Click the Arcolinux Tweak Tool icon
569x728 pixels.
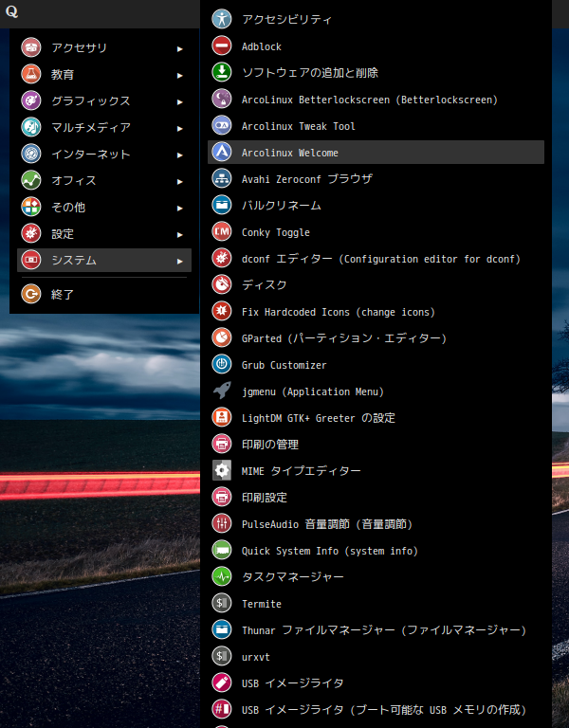222,125
